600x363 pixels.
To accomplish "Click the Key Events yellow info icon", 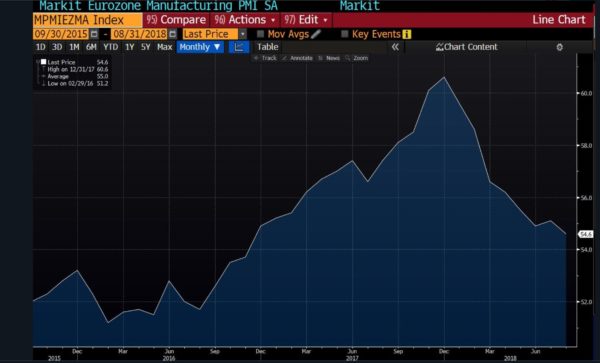I will 406,34.
